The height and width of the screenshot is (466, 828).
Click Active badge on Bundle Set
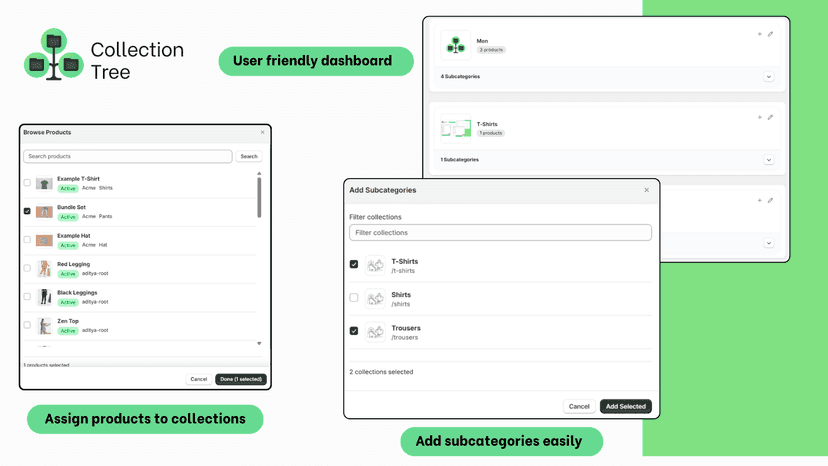pos(68,217)
